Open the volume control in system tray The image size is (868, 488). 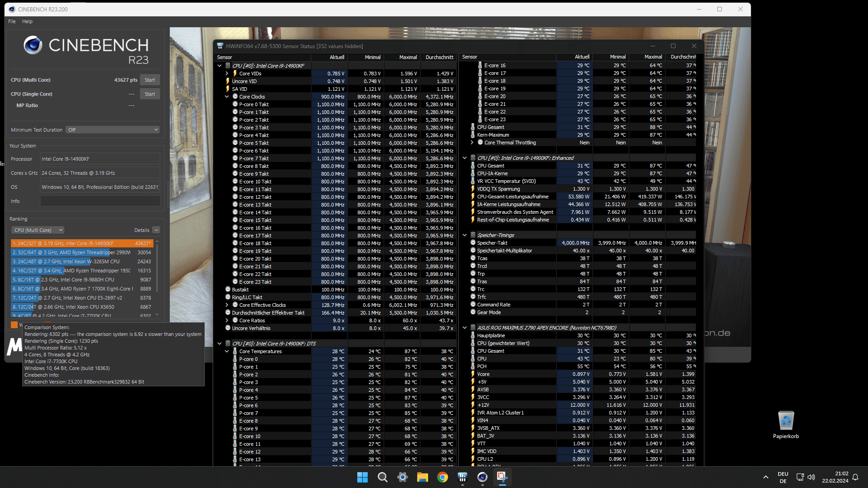click(x=811, y=477)
